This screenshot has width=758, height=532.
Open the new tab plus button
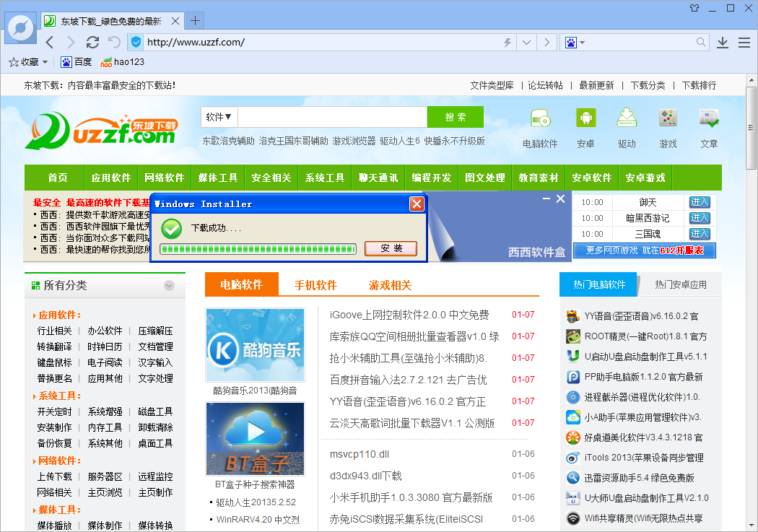(x=196, y=21)
